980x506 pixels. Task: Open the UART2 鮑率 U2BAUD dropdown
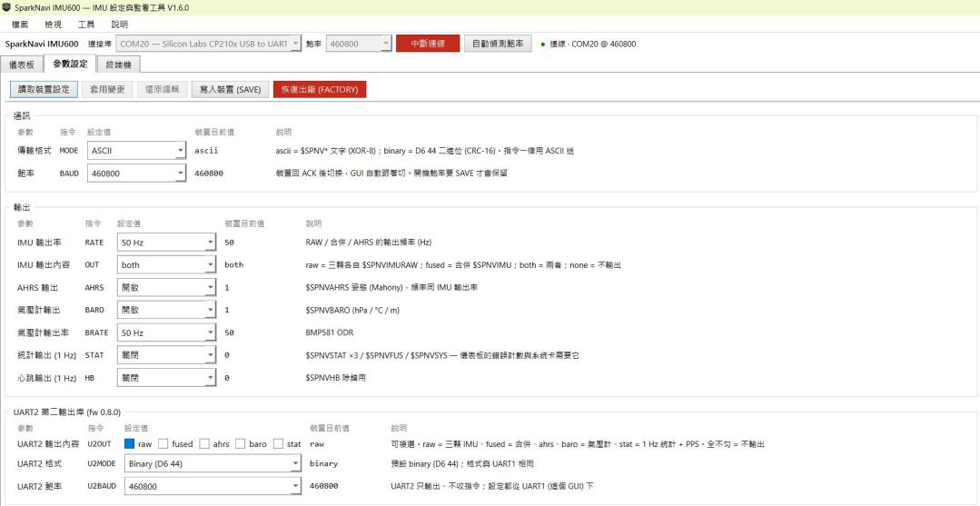point(213,486)
